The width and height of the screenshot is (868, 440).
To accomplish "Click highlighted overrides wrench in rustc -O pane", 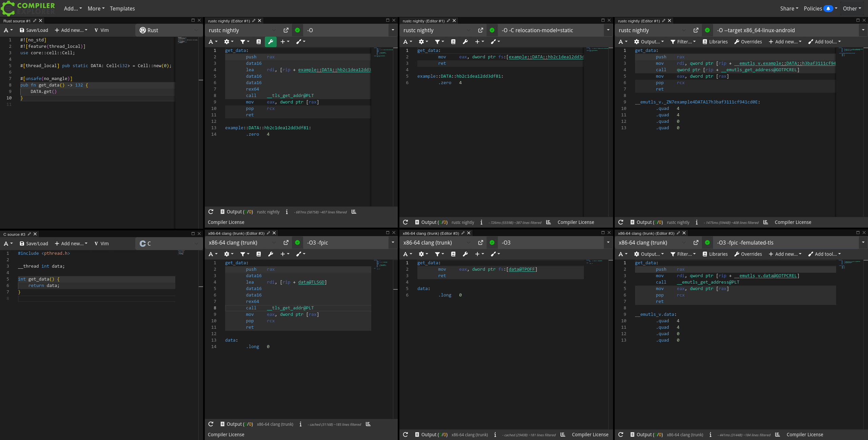I will (271, 42).
